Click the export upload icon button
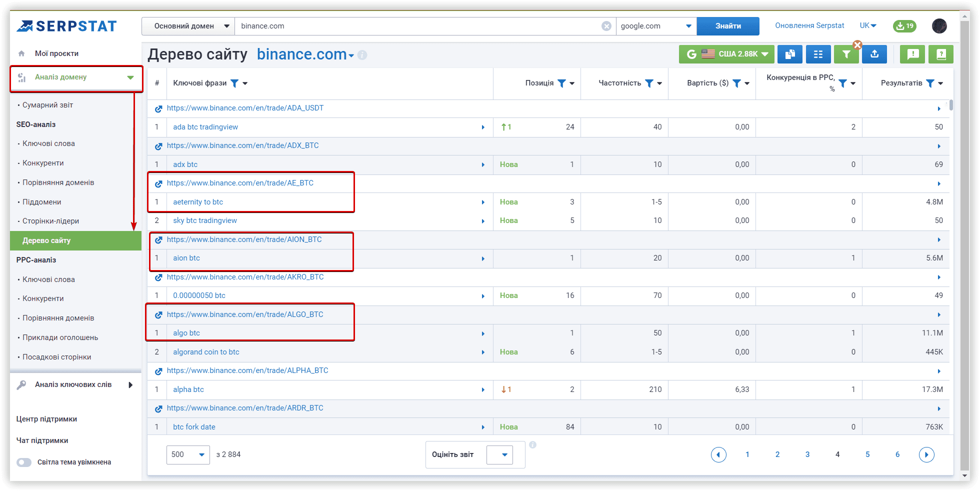Viewport: 980px width, 491px height. [874, 54]
